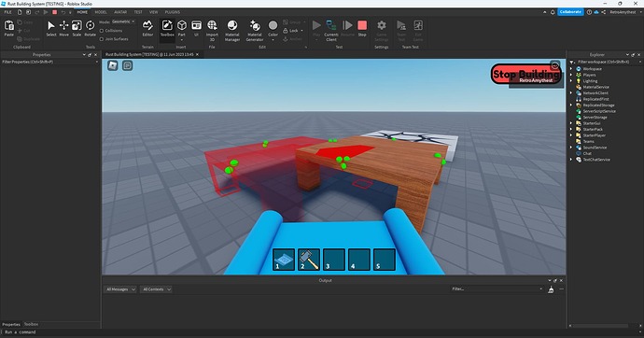
Task: Expand the SoundService node
Action: tap(571, 148)
